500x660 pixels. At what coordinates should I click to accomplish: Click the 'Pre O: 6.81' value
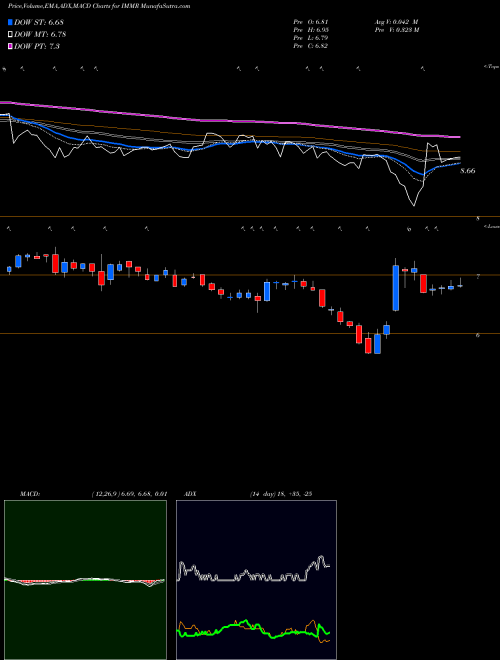tap(311, 22)
